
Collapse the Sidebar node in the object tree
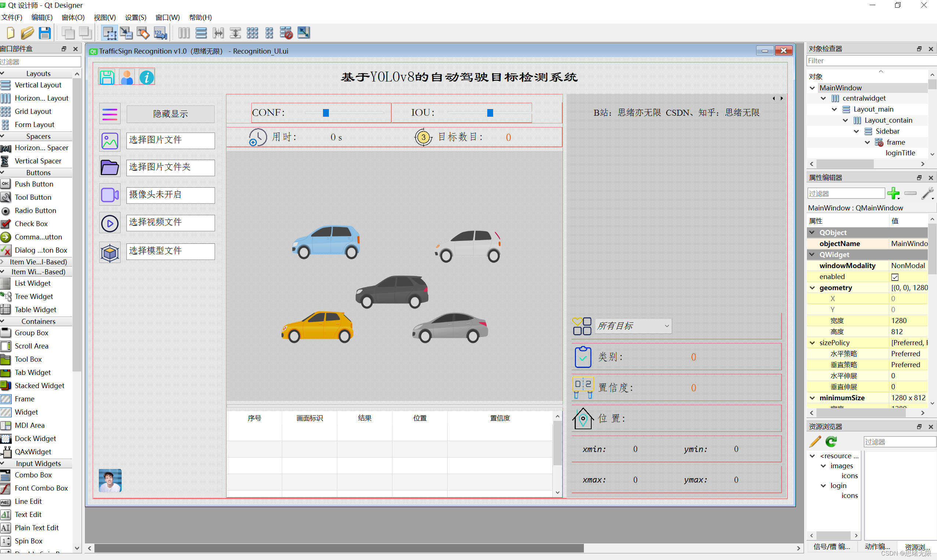[x=857, y=131]
